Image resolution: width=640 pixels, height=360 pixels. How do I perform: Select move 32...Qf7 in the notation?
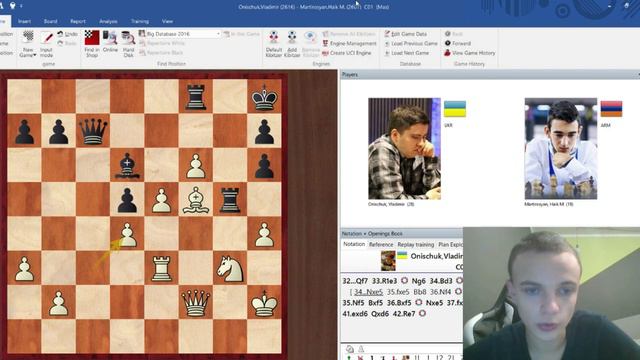point(355,281)
